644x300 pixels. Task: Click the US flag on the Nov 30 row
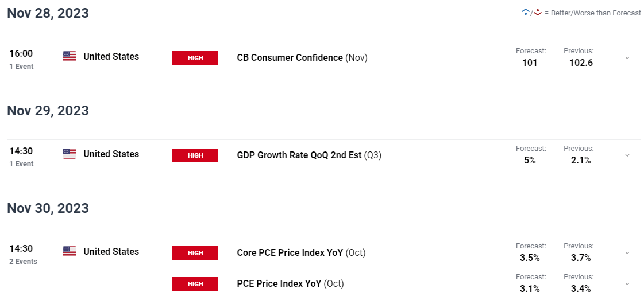point(70,252)
